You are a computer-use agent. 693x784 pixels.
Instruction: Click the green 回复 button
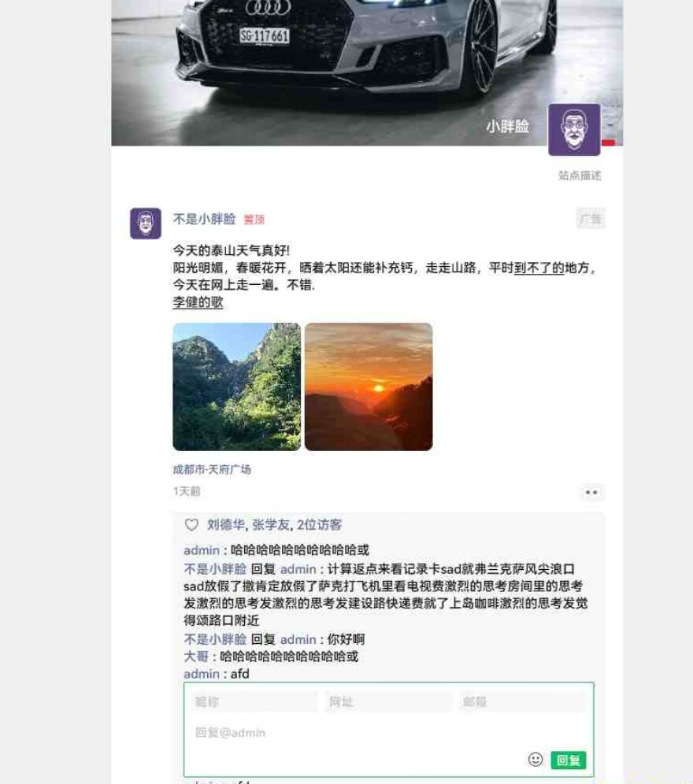pos(569,760)
